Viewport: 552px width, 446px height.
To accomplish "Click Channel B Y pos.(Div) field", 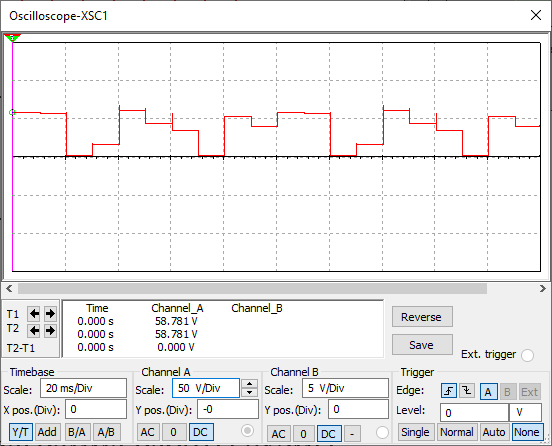I will point(358,409).
